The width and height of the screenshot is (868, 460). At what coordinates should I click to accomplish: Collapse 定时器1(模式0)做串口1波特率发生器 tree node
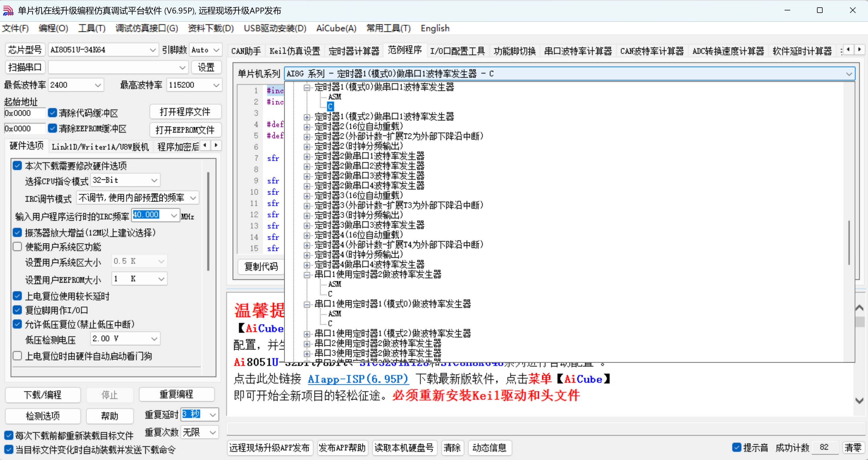click(307, 88)
